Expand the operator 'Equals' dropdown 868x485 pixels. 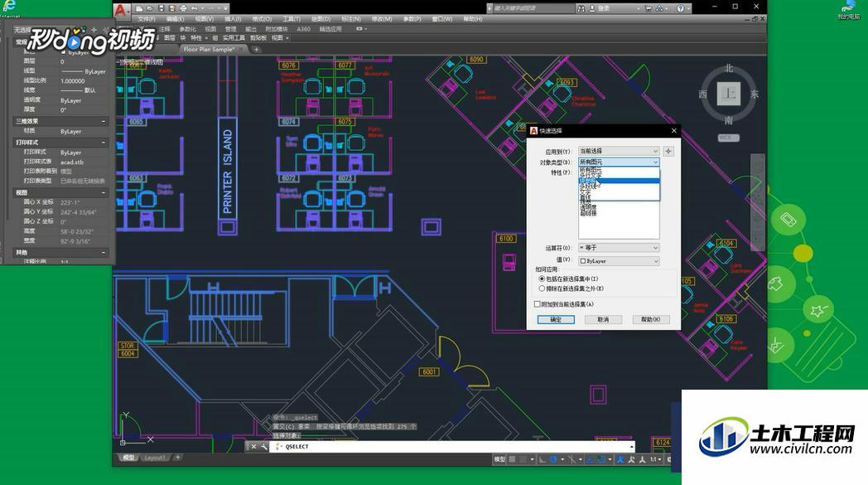tap(619, 248)
